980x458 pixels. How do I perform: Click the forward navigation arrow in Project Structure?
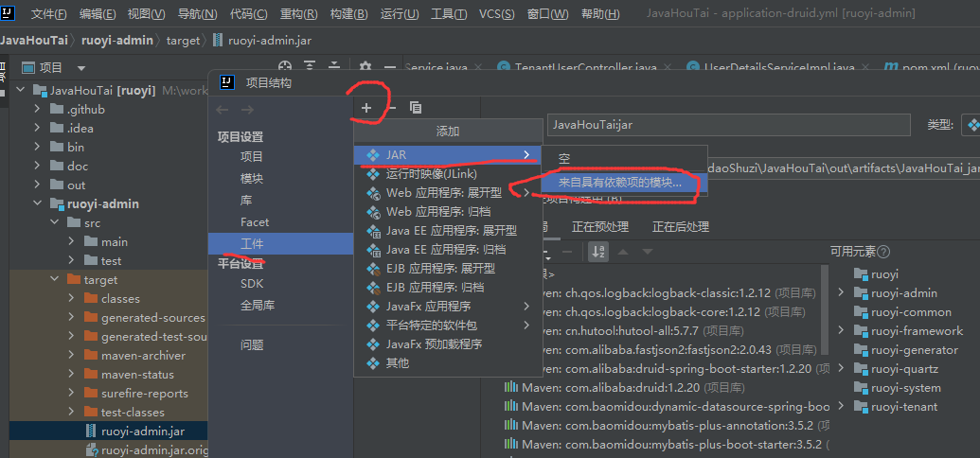247,110
